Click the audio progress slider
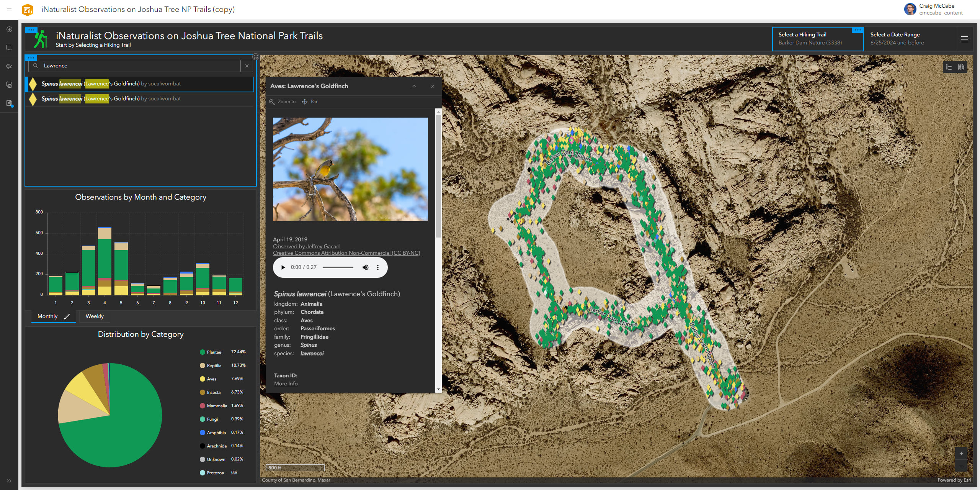Screen dimensions: 980x490 tap(338, 267)
